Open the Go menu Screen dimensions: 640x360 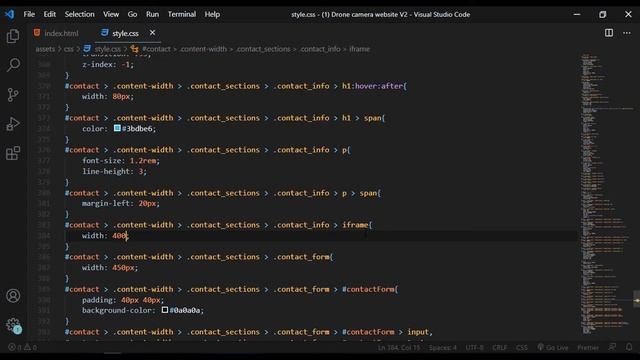(132, 14)
